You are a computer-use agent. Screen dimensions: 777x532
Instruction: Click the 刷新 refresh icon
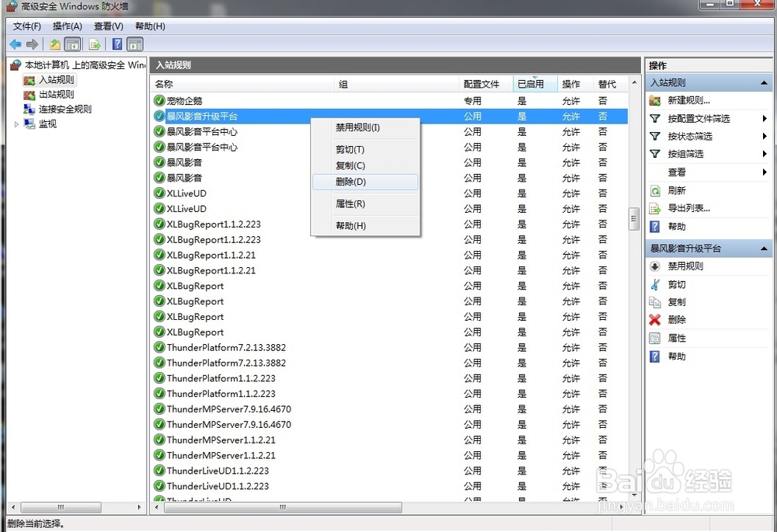tap(654, 191)
